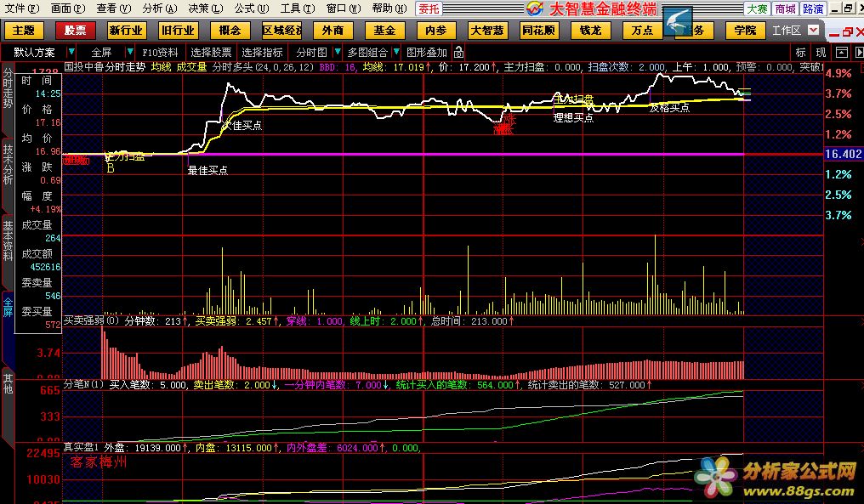Select the 旧行业 toolbar button

tap(178, 31)
